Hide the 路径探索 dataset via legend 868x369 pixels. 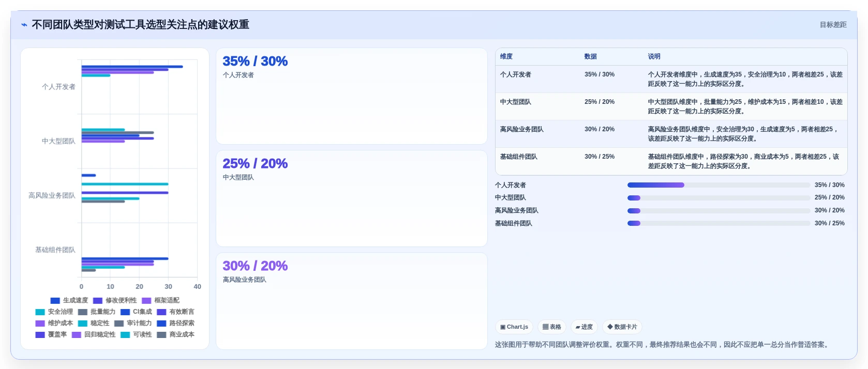[x=175, y=323]
